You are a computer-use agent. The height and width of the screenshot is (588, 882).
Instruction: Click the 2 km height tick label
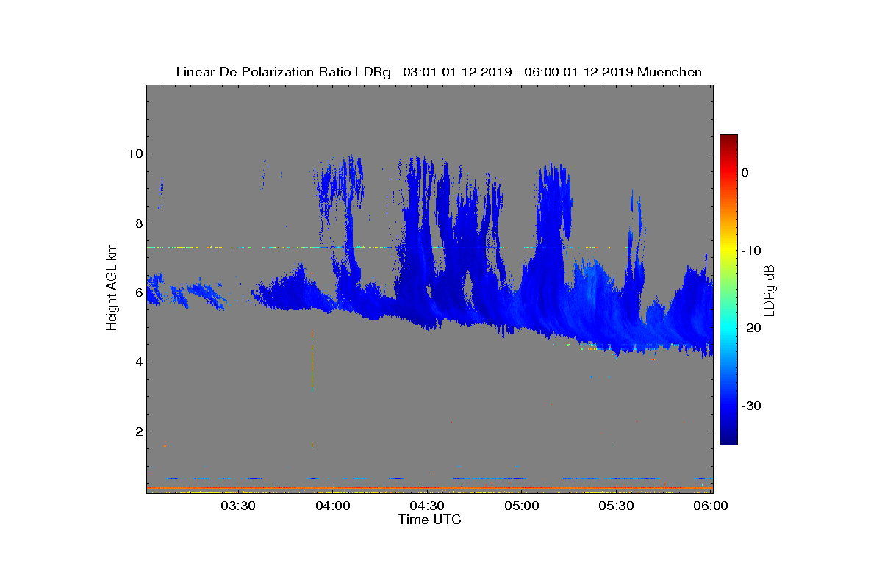tap(137, 431)
